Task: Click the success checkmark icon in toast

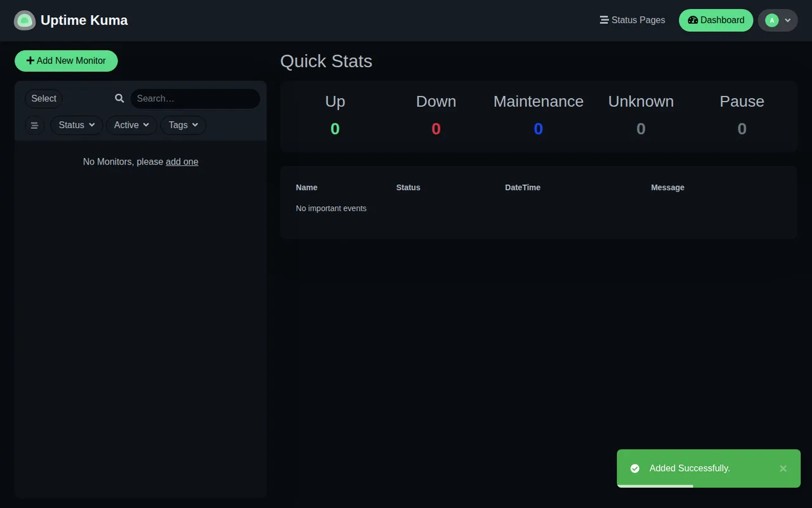Action: click(634, 469)
